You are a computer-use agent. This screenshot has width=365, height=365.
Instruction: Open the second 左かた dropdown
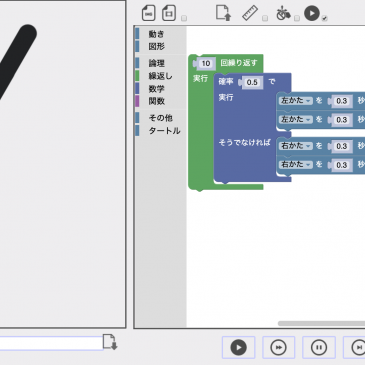click(296, 119)
